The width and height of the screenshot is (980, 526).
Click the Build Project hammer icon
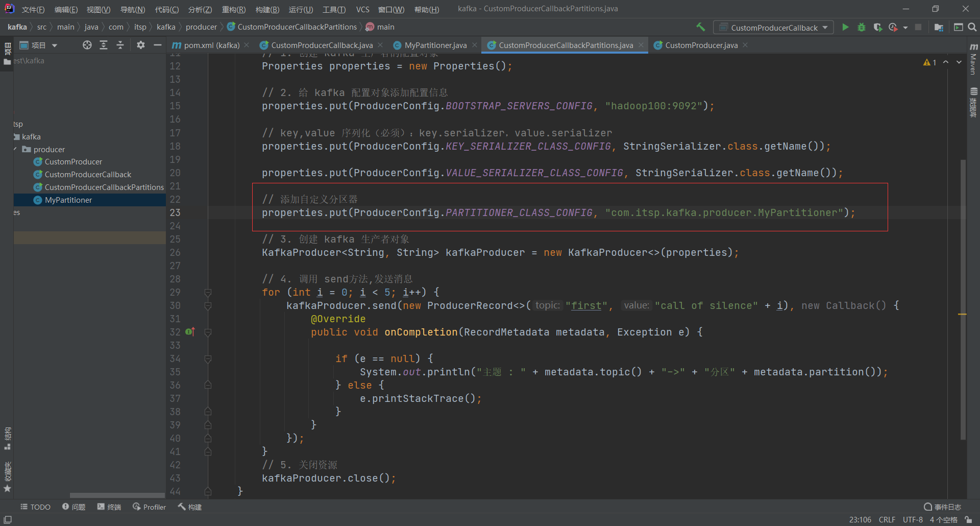pos(700,27)
